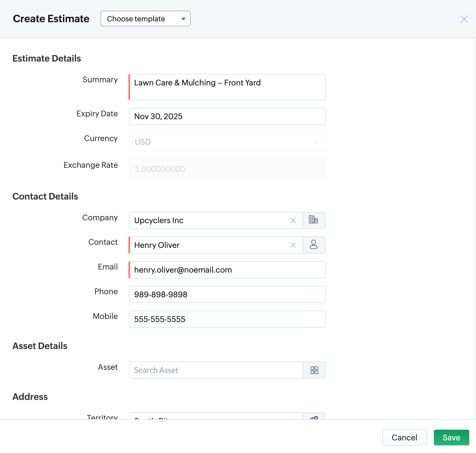Cancel estimate creation

pyautogui.click(x=404, y=438)
